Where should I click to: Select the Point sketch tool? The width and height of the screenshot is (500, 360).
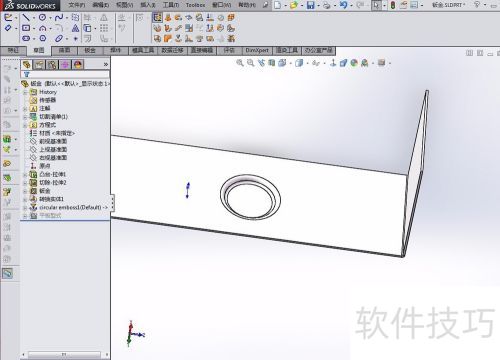[76, 38]
